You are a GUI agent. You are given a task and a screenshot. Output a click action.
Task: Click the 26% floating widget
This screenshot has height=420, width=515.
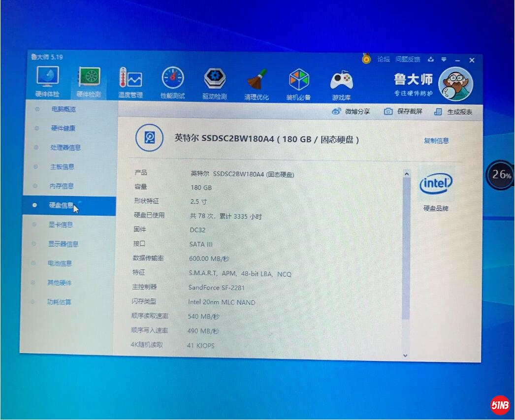tap(501, 175)
